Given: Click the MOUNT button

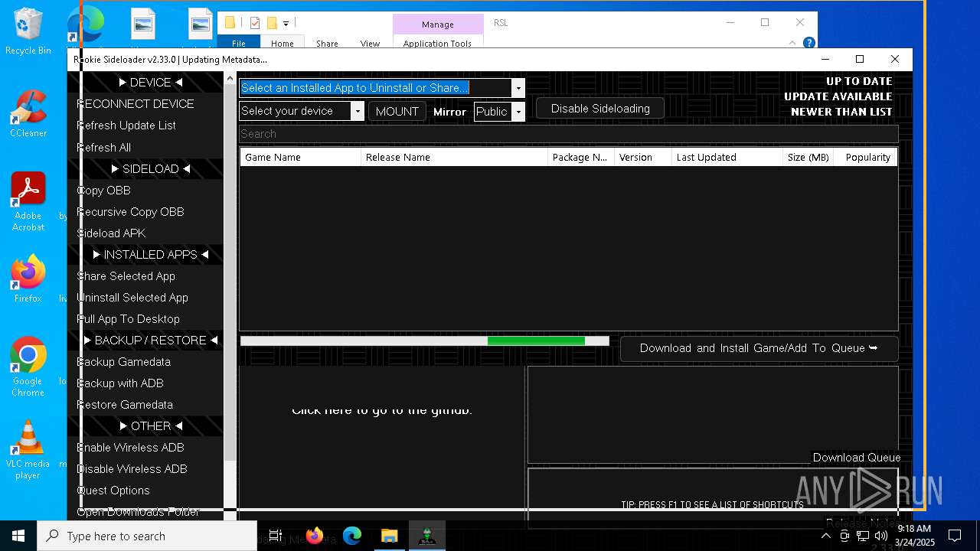Looking at the screenshot, I should [x=397, y=111].
